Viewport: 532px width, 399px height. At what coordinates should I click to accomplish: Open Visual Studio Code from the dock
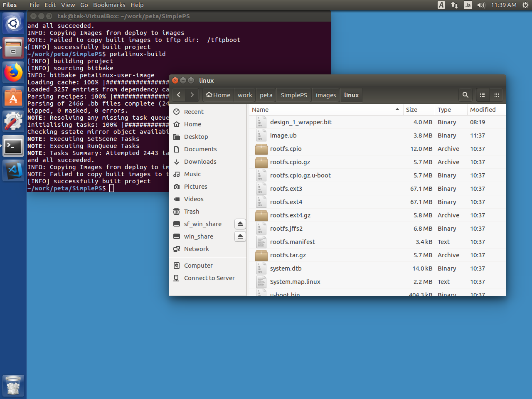click(13, 170)
